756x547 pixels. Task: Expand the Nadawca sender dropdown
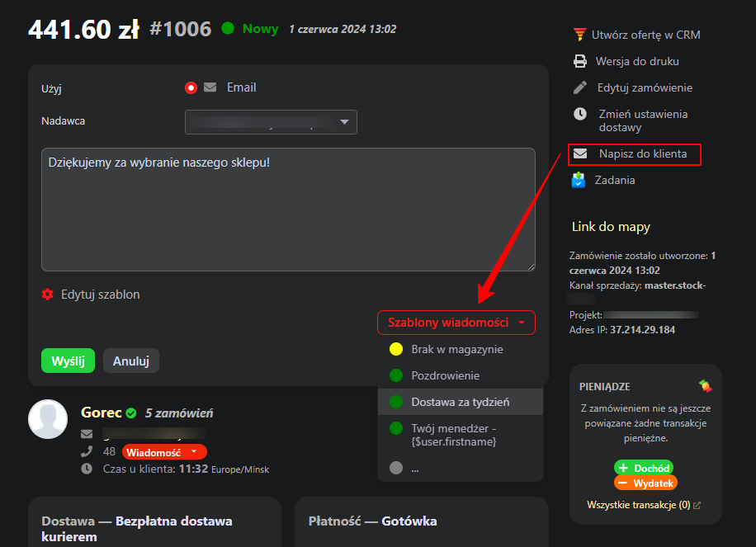271,122
